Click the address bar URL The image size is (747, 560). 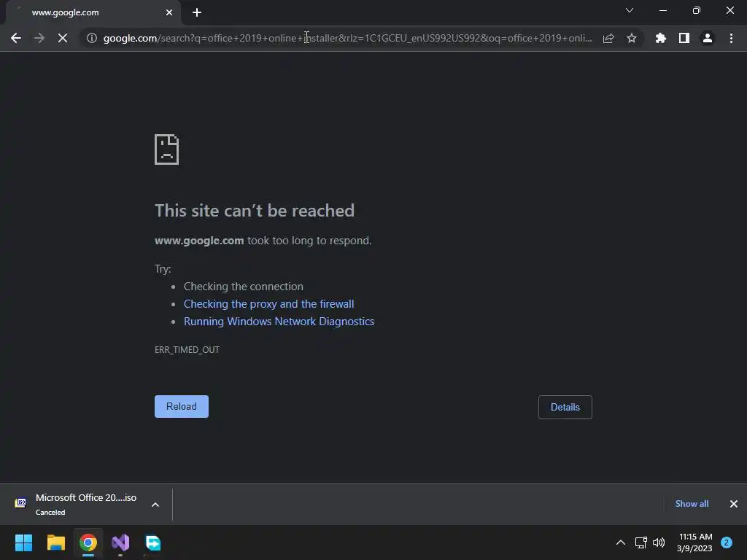348,38
